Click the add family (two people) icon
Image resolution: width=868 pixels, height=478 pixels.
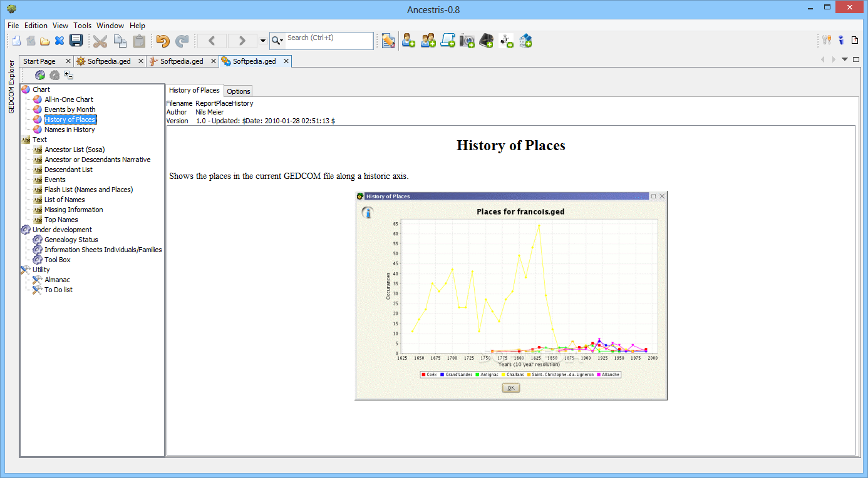[x=428, y=41]
